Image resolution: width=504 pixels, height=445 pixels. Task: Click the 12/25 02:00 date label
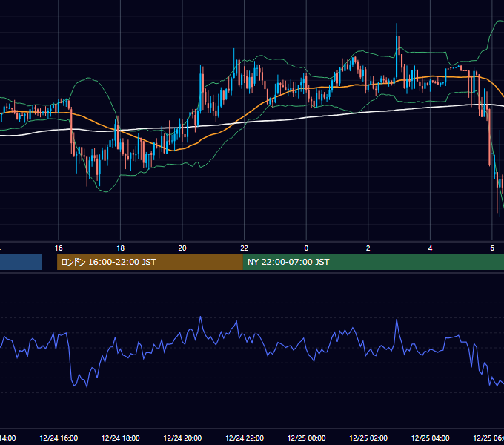[368, 438]
